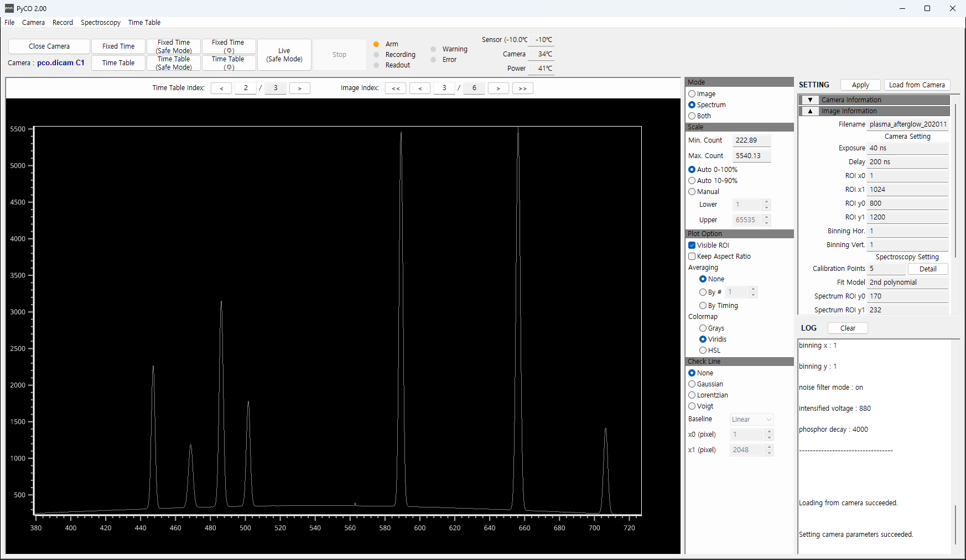Increase the Lower scale spinner
966x560 pixels.
tap(766, 202)
